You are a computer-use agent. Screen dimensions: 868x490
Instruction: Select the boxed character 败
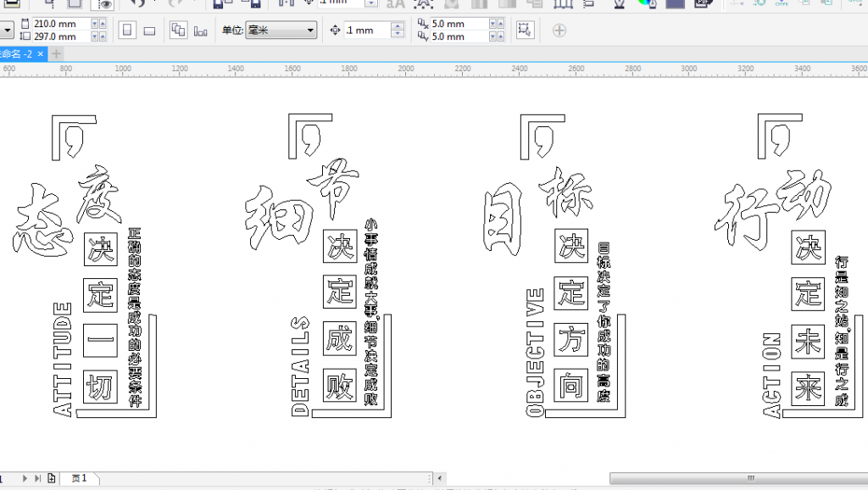click(x=340, y=385)
